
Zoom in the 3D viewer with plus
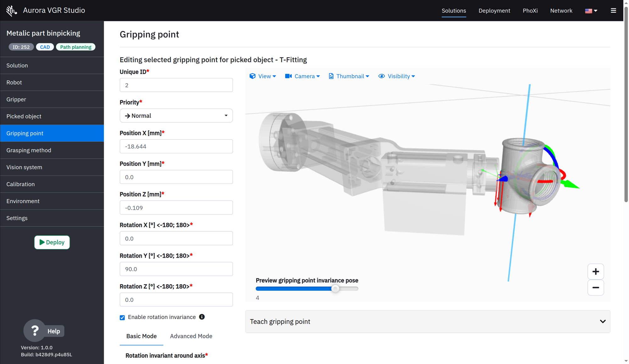click(596, 272)
